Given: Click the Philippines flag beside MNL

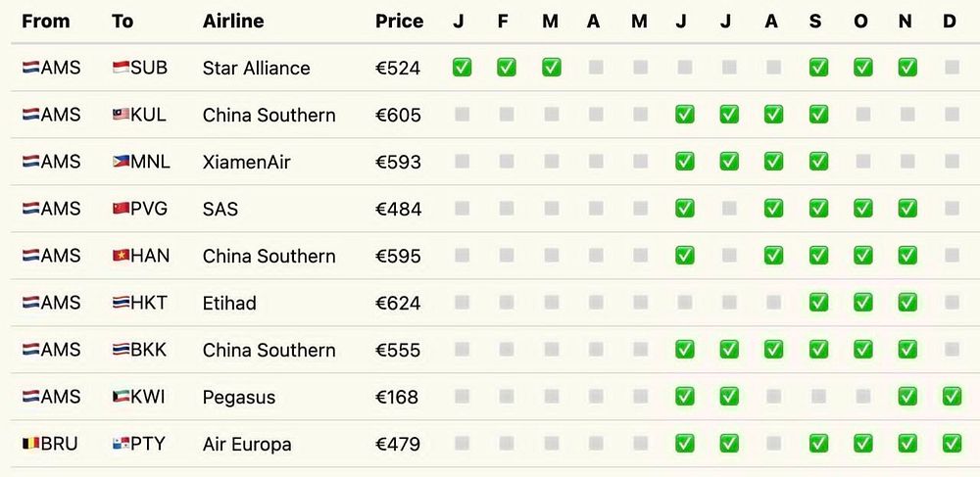Looking at the screenshot, I should (x=121, y=162).
